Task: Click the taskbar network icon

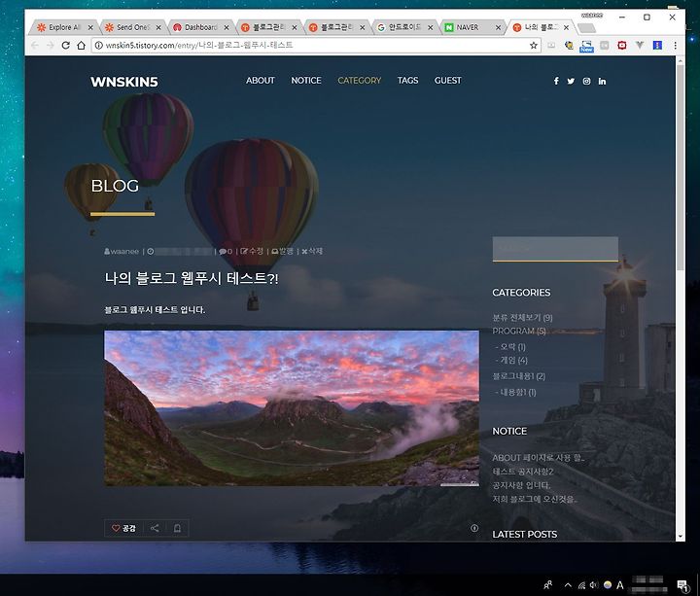Action: (581, 585)
